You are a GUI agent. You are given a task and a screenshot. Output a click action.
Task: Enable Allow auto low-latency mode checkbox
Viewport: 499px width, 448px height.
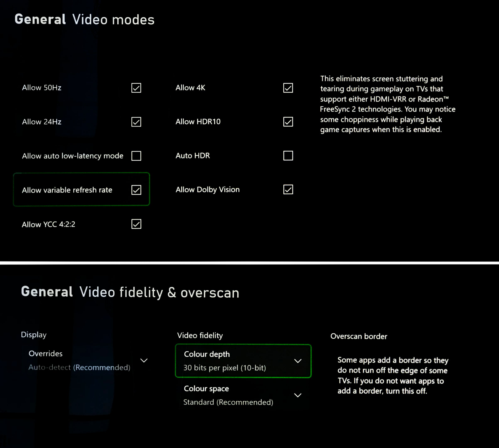136,156
